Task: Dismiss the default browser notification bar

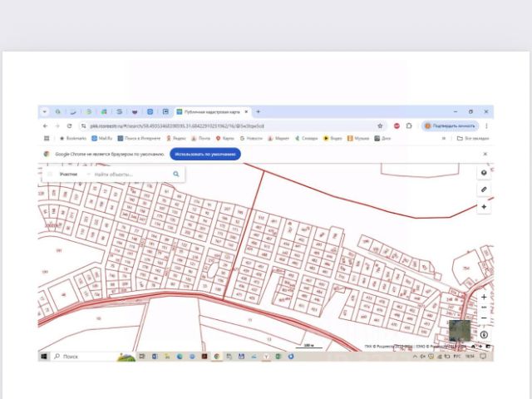Action: point(485,154)
